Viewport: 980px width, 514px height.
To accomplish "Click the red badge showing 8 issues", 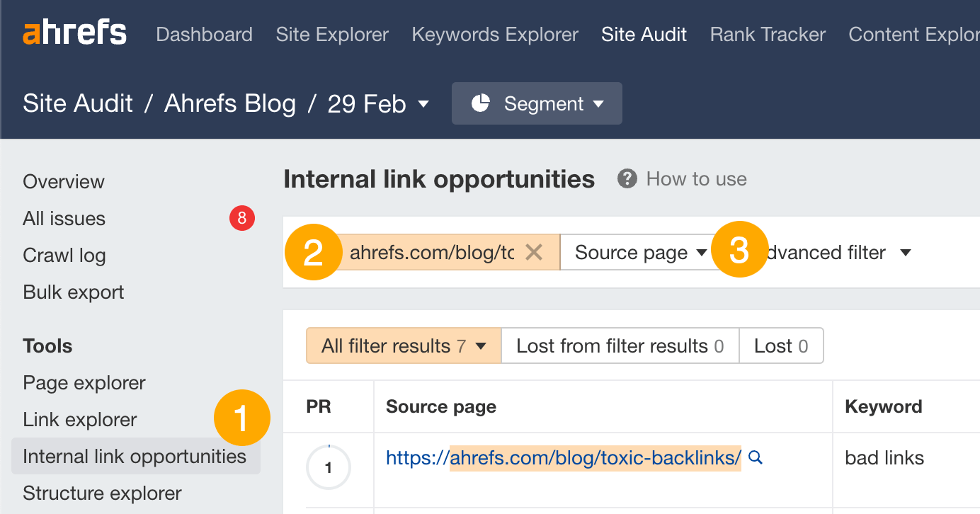I will pos(241,218).
